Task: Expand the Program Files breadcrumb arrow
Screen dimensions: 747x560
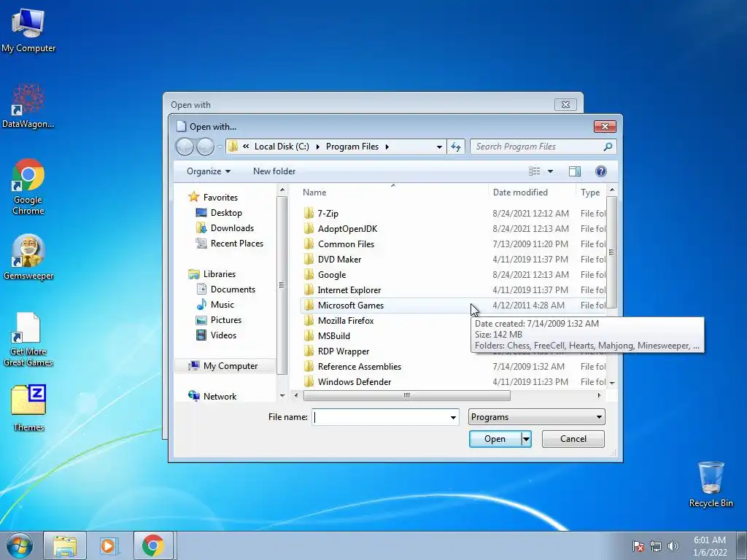Action: click(x=387, y=147)
